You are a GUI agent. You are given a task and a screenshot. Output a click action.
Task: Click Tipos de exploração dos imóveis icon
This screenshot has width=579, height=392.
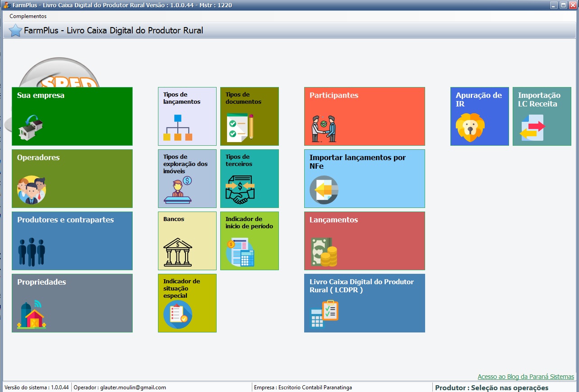178,190
